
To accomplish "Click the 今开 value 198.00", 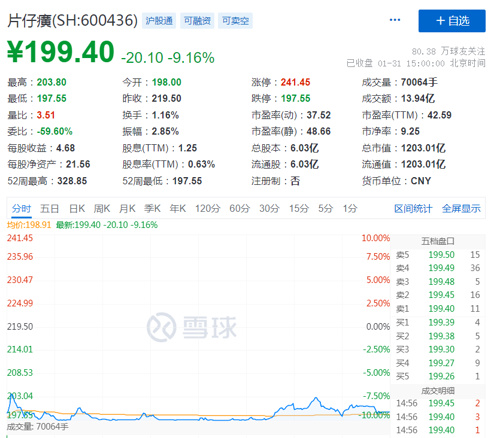I will pyautogui.click(x=166, y=82).
